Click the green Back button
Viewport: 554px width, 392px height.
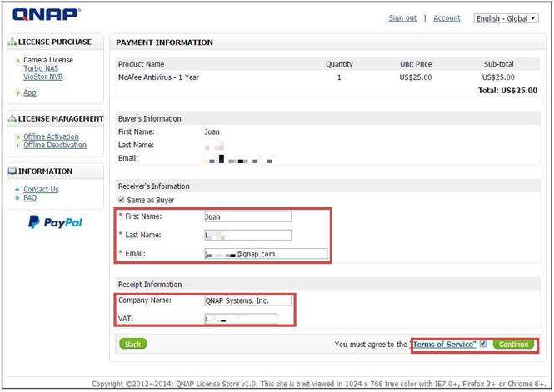(x=132, y=344)
